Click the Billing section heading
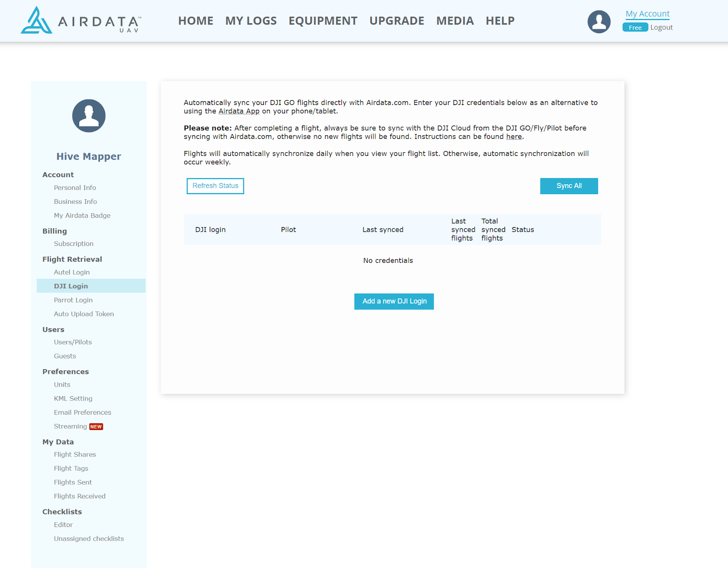Screen dimensions: 728x583 tap(55, 231)
